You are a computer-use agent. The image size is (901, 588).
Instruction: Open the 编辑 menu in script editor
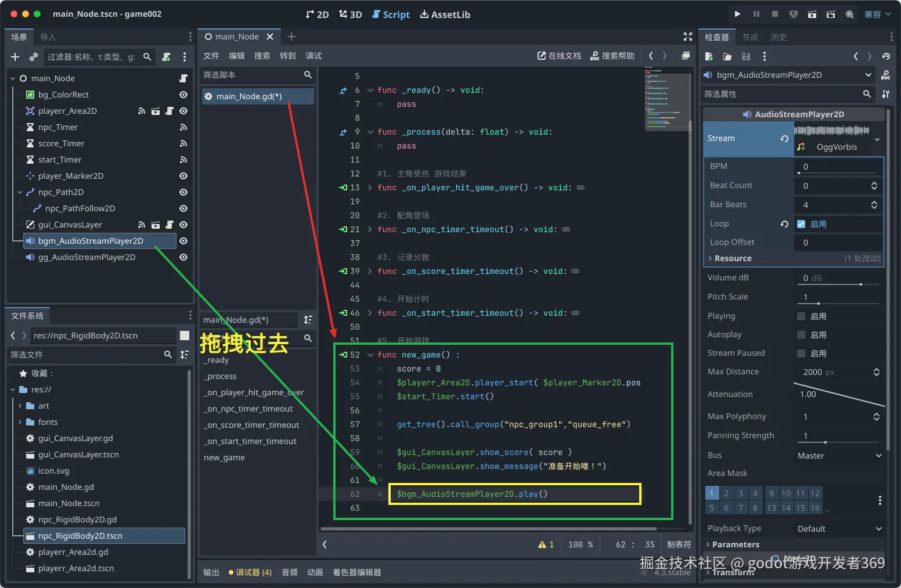237,56
